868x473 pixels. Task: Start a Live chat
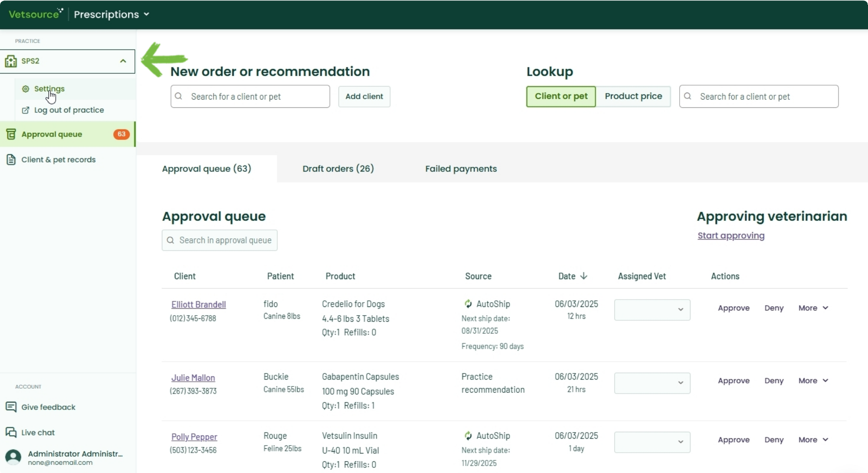coord(38,433)
